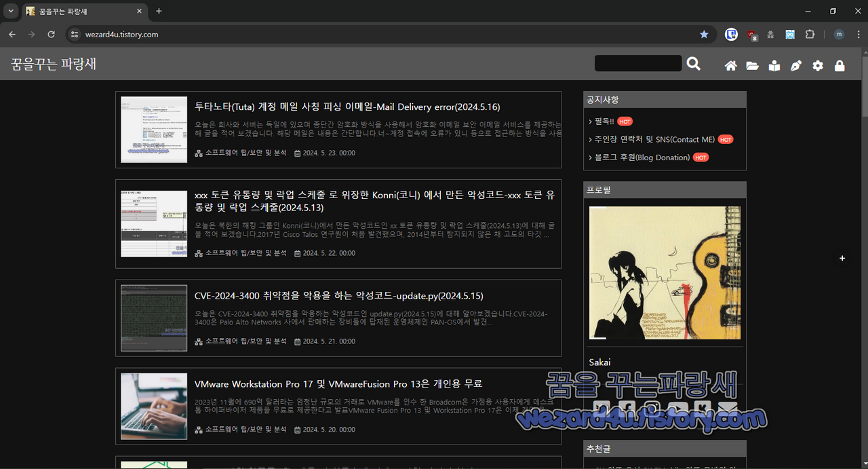
Task: Reload the page
Action: (x=51, y=34)
